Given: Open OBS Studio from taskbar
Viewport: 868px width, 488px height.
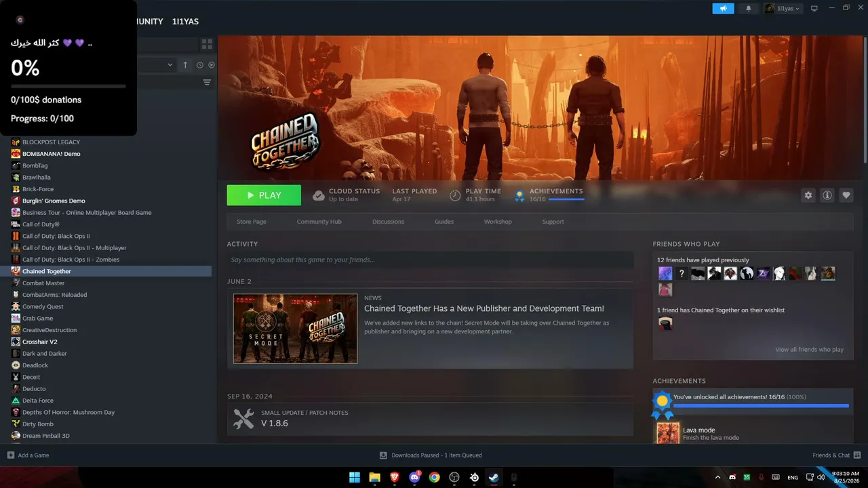Looking at the screenshot, I should pos(454,477).
